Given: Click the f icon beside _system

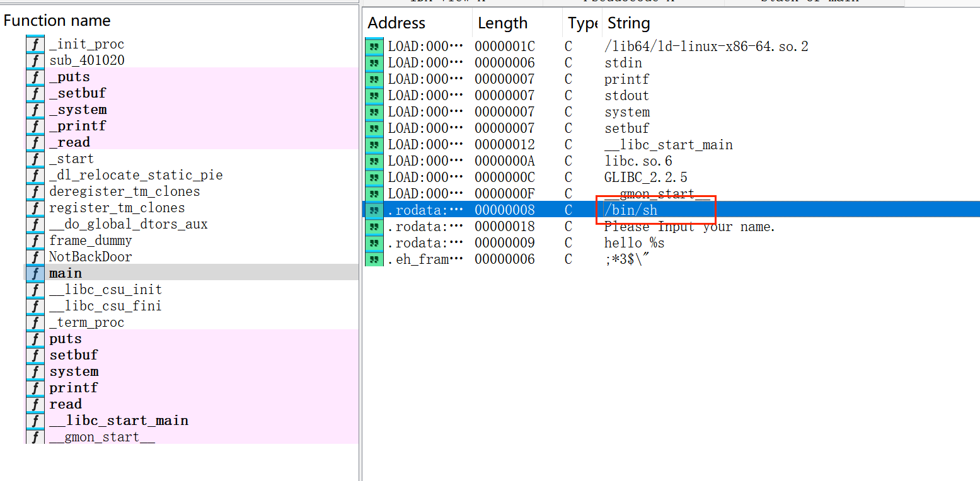Looking at the screenshot, I should (35, 109).
